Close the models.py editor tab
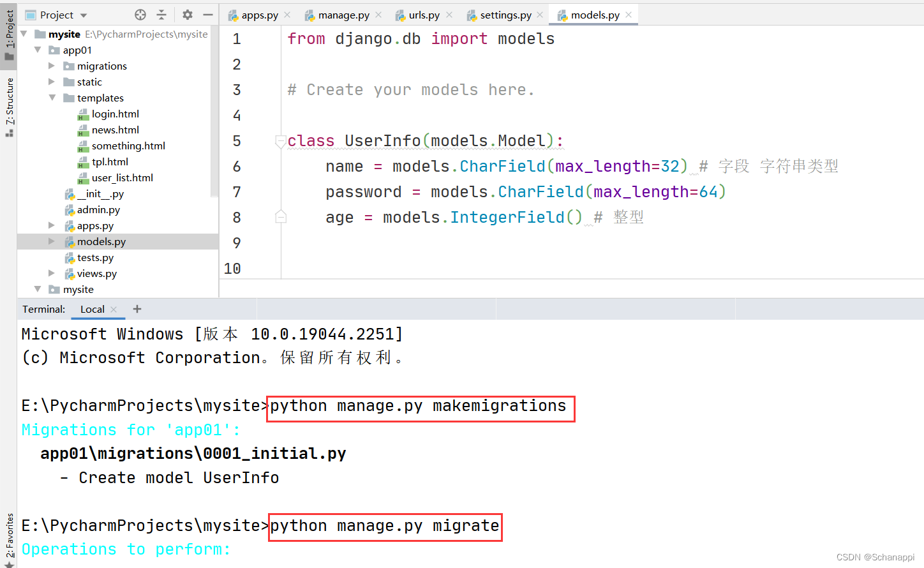Viewport: 924px width, 568px height. click(629, 15)
